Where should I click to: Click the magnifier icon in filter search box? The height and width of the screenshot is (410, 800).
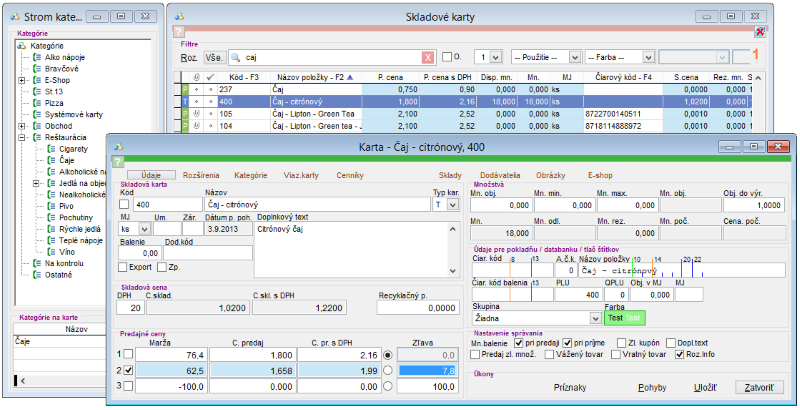pyautogui.click(x=236, y=58)
